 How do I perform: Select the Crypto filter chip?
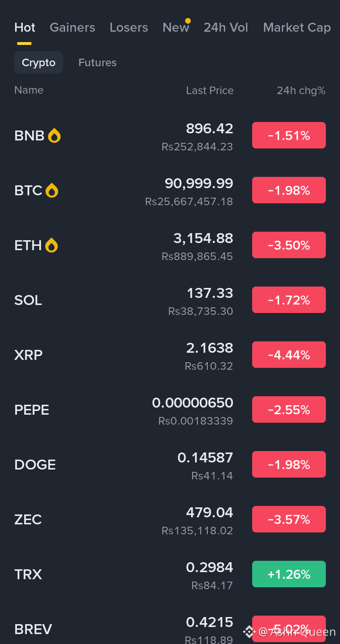pyautogui.click(x=39, y=62)
